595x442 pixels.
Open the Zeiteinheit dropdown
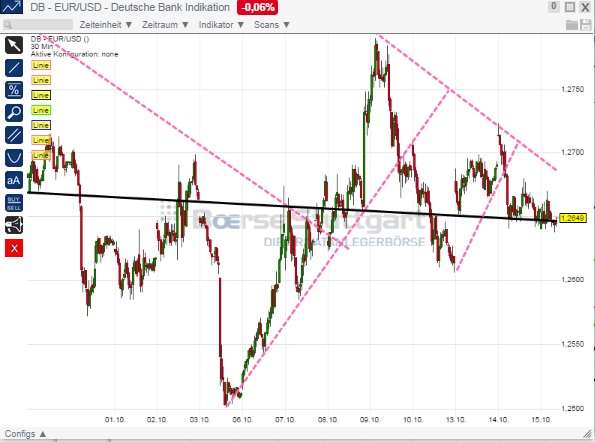coord(106,25)
